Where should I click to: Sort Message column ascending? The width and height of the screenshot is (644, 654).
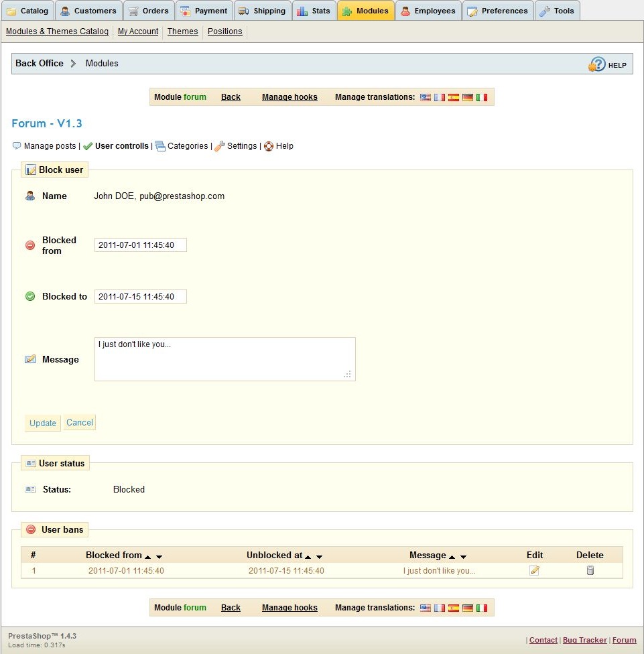click(x=452, y=557)
